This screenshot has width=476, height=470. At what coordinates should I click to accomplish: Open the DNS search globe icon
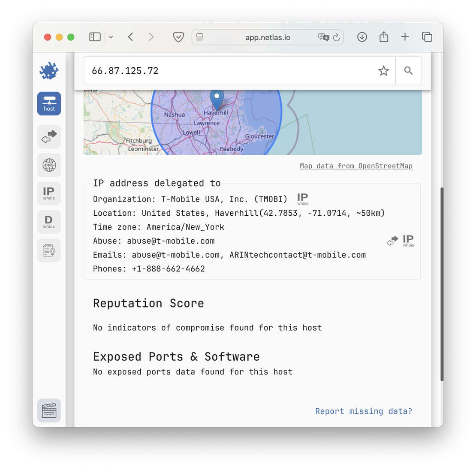tap(49, 165)
